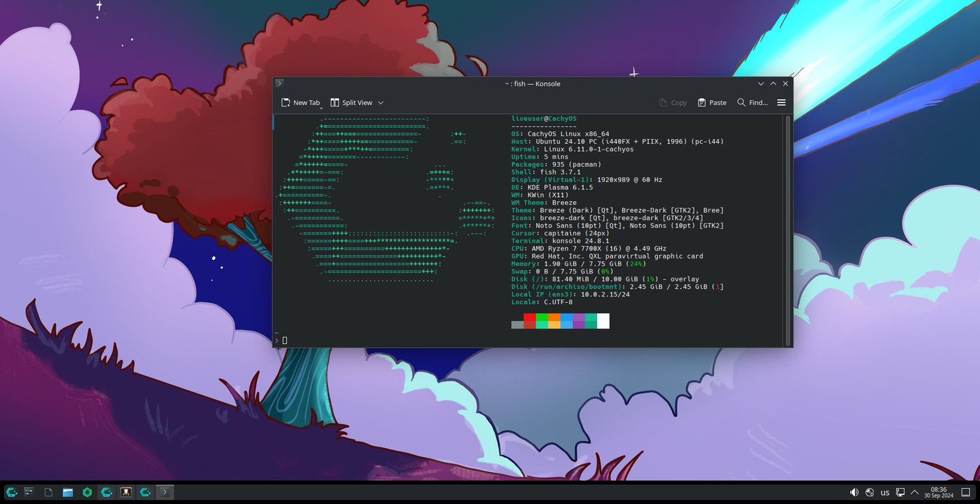Minimize the Konsole window

[761, 84]
